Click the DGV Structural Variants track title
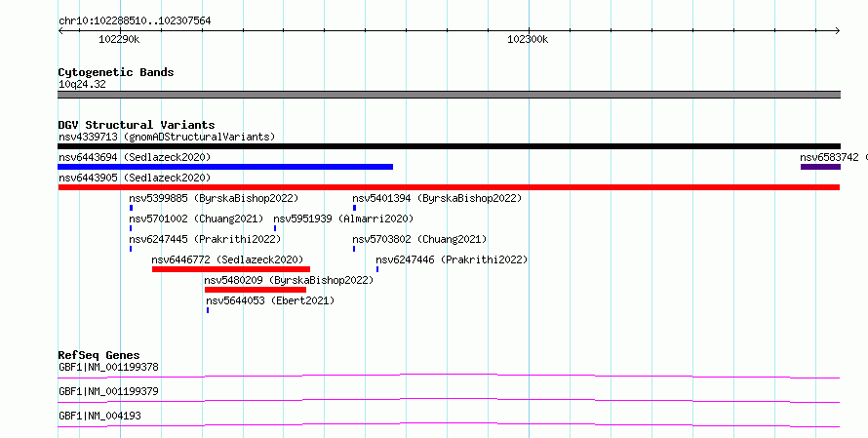The image size is (868, 438). pos(137,125)
